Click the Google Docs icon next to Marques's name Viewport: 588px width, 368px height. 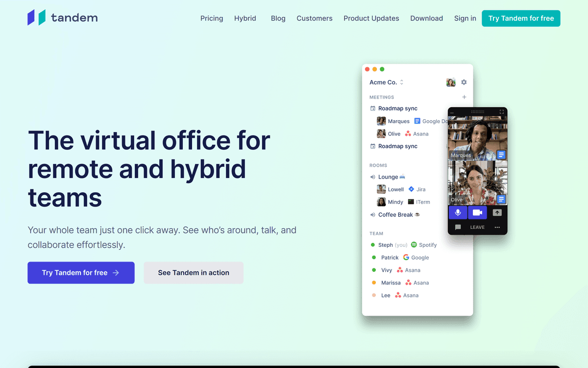(x=417, y=121)
